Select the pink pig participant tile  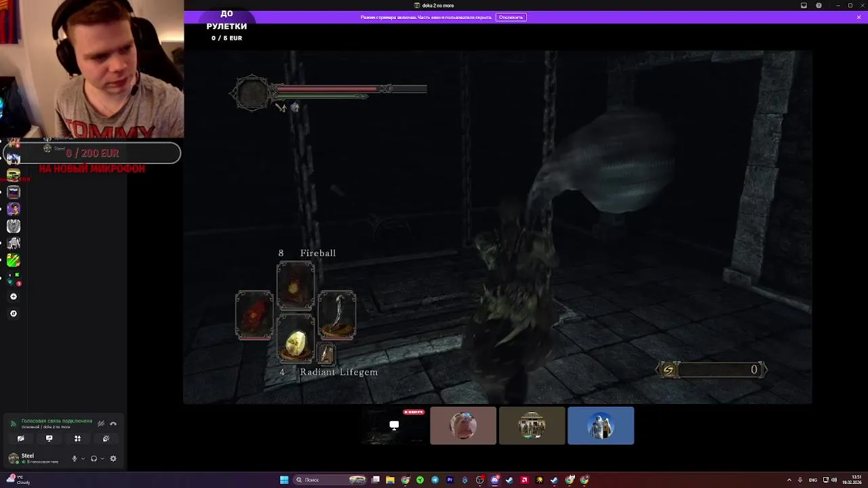coord(463,426)
